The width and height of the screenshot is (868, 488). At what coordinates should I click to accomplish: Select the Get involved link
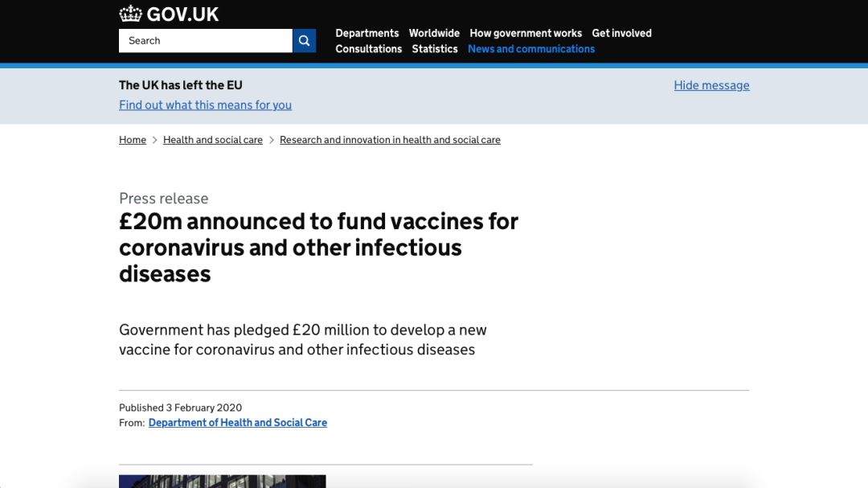(x=621, y=33)
